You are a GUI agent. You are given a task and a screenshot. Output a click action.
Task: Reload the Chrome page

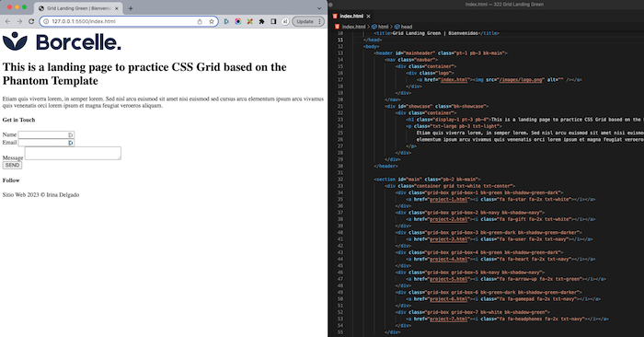coord(31,21)
